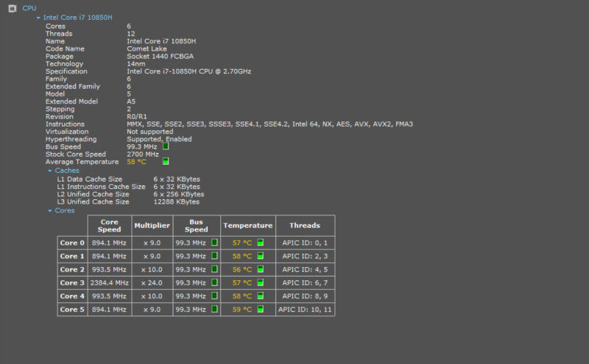Image resolution: width=589 pixels, height=364 pixels.
Task: Click the Average Temperature 58 °C value
Action: [x=136, y=162]
